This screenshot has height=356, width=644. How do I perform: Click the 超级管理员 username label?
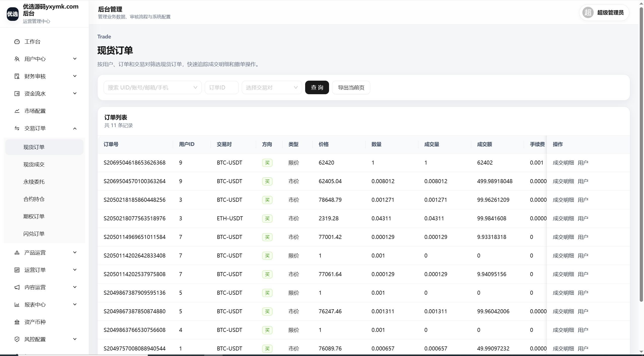pos(610,13)
